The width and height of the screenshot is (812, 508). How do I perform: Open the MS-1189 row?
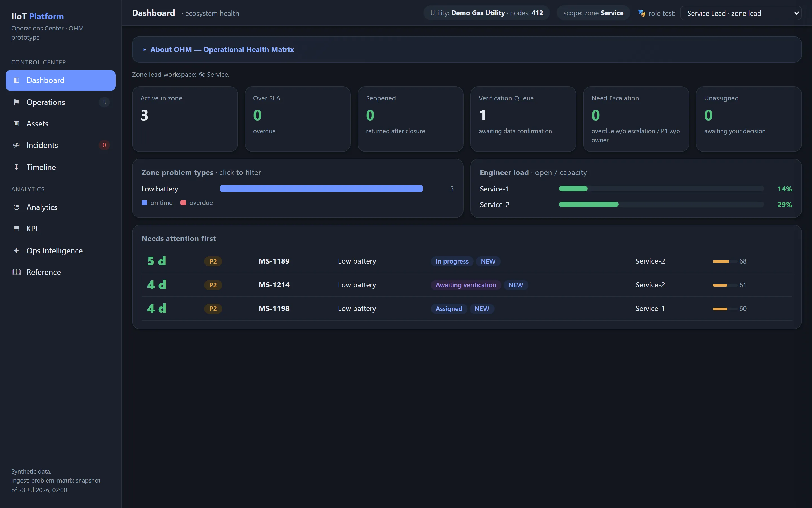click(x=466, y=261)
